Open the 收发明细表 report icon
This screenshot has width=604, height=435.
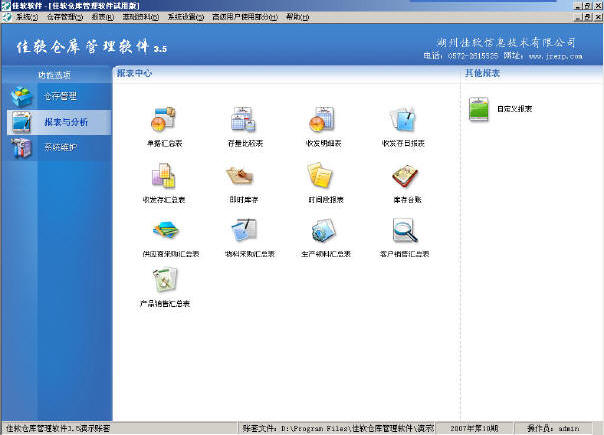[322, 119]
